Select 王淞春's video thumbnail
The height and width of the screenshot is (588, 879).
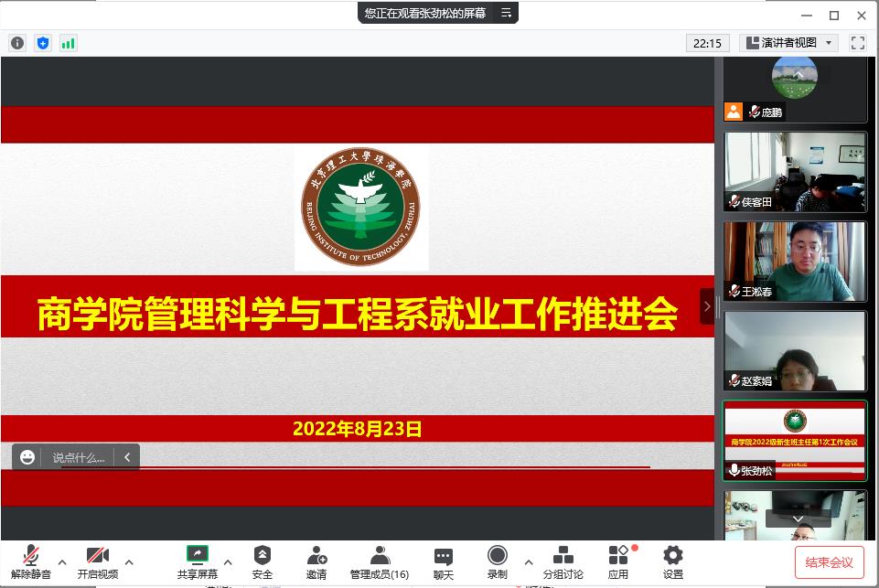pyautogui.click(x=795, y=262)
